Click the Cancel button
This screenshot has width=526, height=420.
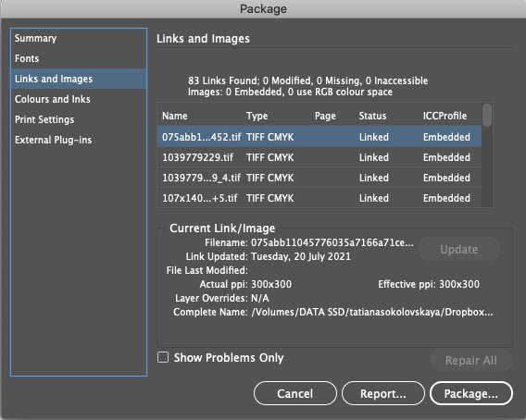pos(295,393)
